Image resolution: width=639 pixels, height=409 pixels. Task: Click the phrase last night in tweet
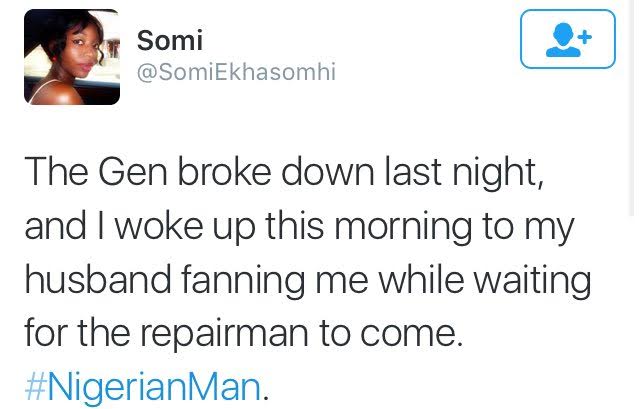[464, 173]
